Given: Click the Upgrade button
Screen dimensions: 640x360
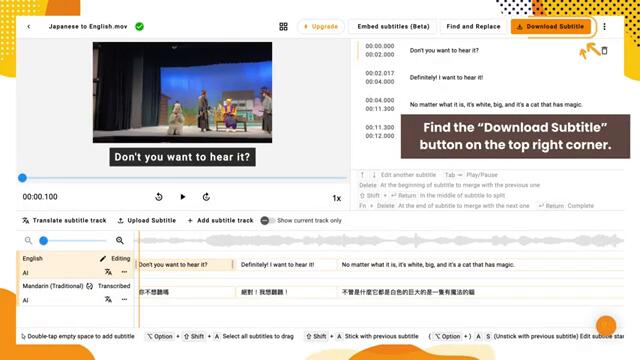Looking at the screenshot, I should (321, 27).
